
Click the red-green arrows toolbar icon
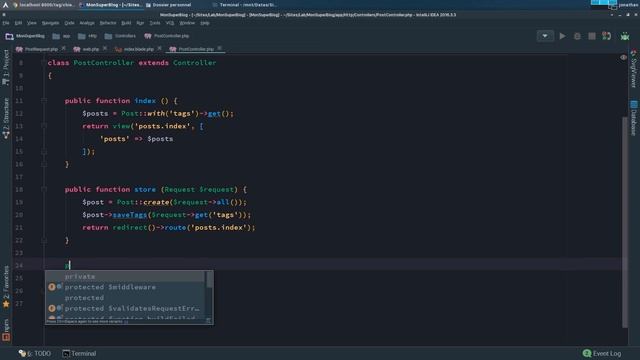point(607,36)
